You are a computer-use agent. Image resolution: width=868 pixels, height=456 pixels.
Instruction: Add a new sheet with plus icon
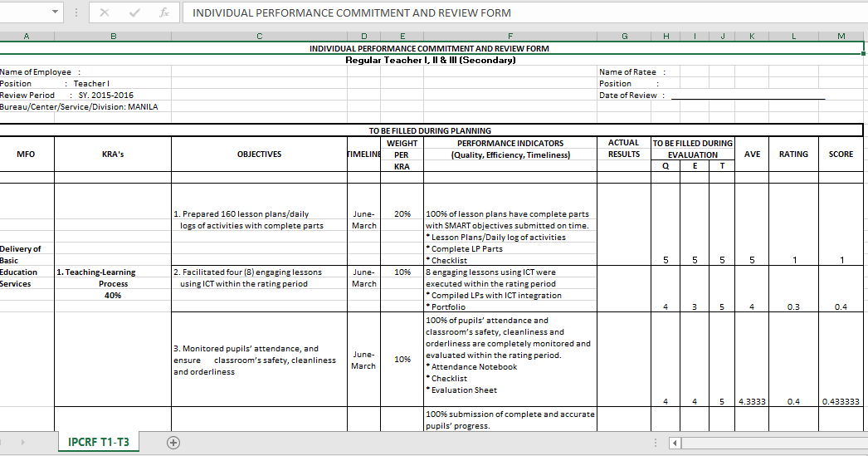[173, 442]
